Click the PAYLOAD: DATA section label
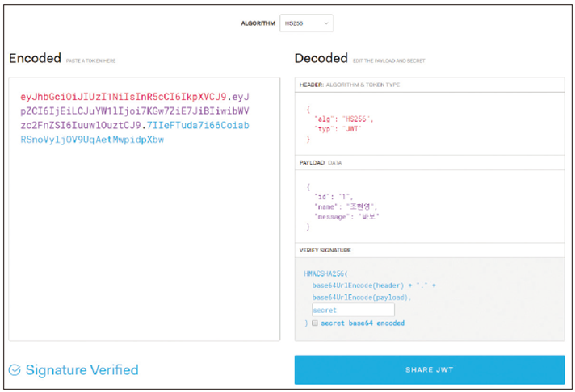Viewport: 575px width, 392px height. coord(321,163)
